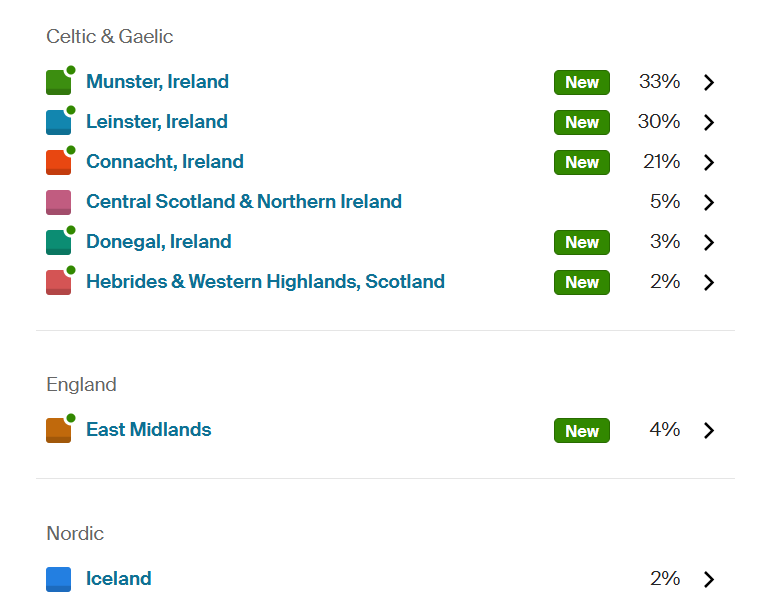Viewport: 759px width, 605px height.
Task: Open the Iceland region link
Action: 119,578
